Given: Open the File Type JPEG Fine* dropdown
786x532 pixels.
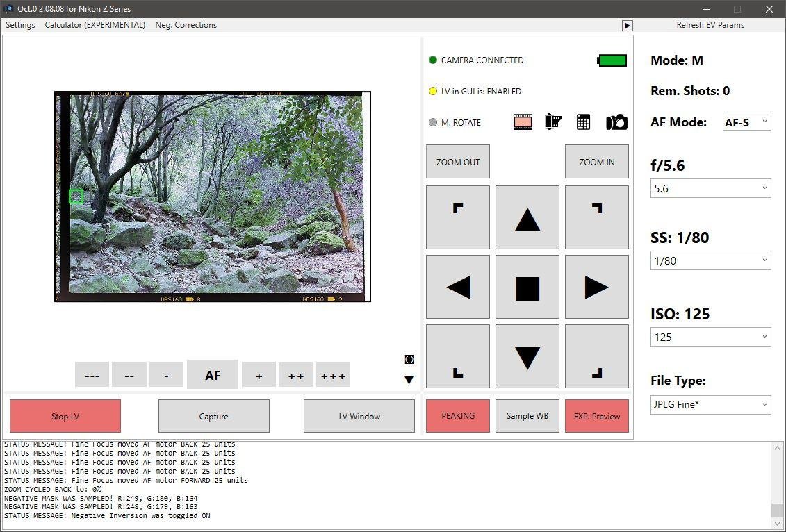Looking at the screenshot, I should tap(710, 404).
